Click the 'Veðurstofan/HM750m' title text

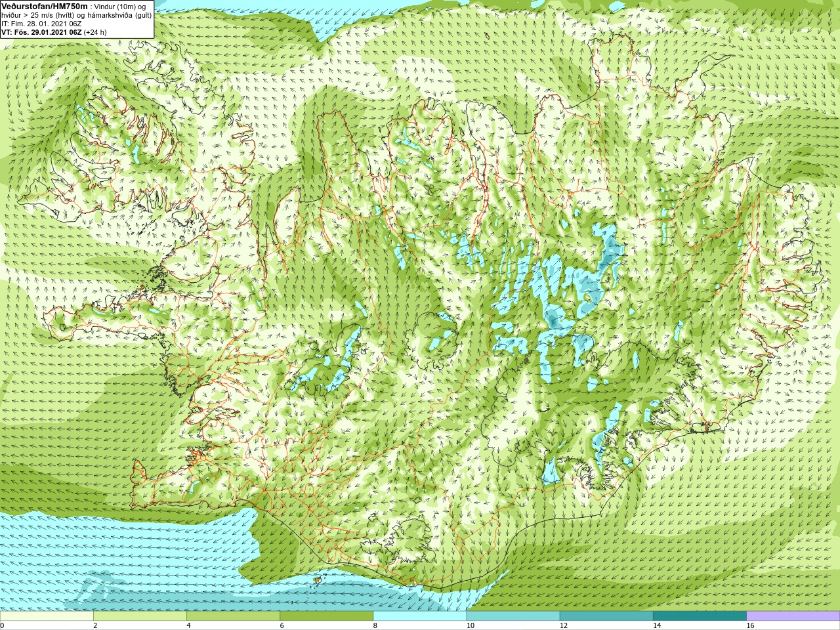pyautogui.click(x=44, y=6)
